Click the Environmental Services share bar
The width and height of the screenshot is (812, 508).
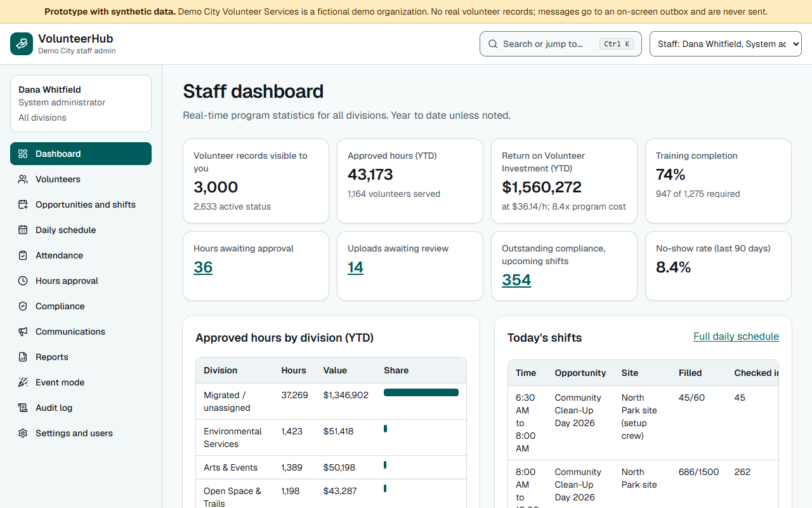[x=385, y=429]
